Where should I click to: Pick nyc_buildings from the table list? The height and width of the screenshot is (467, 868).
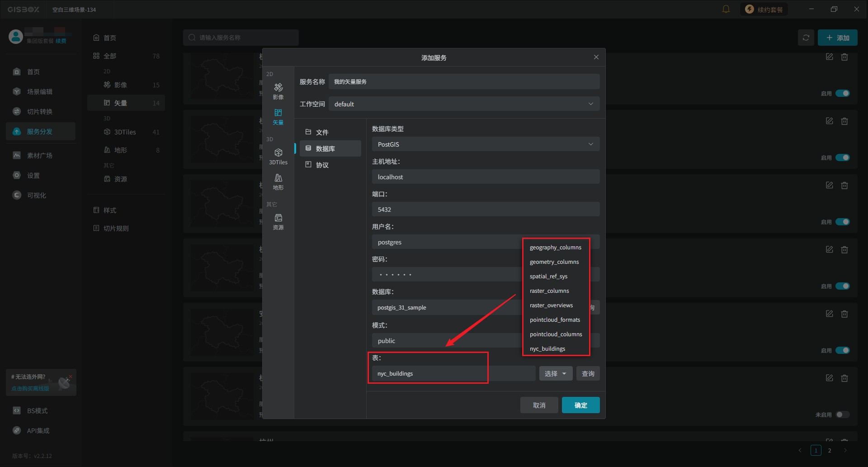(547, 348)
